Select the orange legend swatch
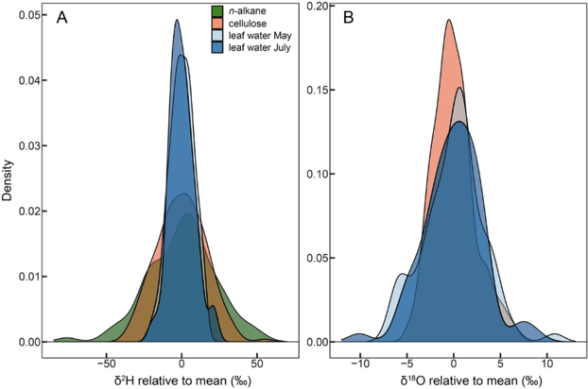This screenshot has width=588, height=389. click(217, 24)
